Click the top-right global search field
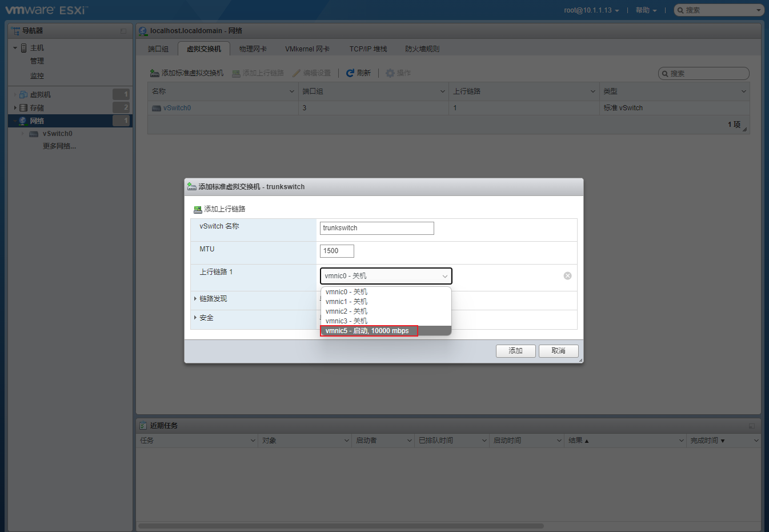The height and width of the screenshot is (532, 769). click(x=719, y=10)
